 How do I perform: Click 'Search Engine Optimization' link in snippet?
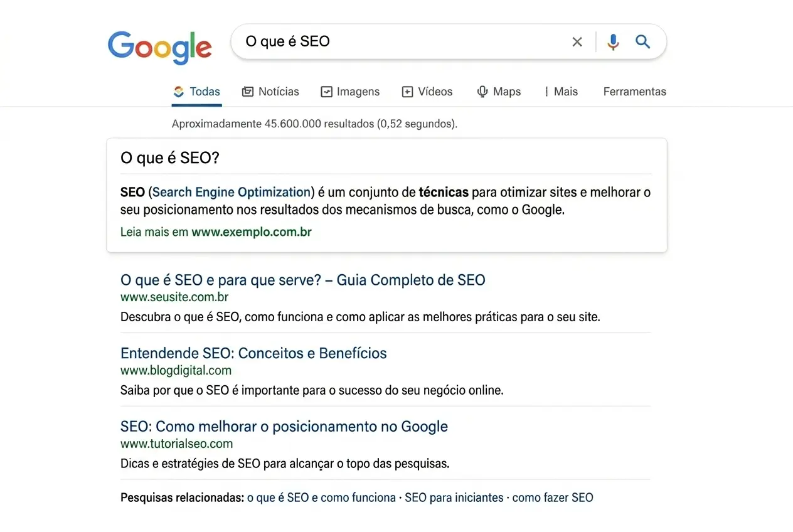(x=232, y=192)
